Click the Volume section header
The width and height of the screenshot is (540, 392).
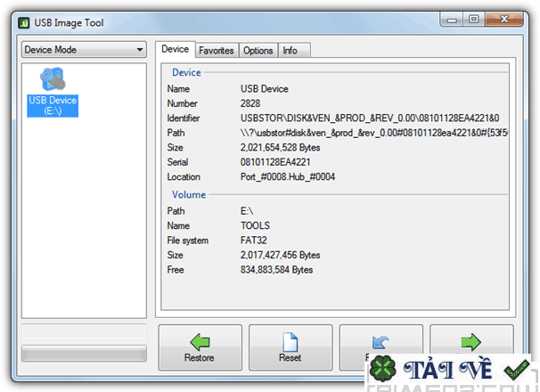pos(189,194)
